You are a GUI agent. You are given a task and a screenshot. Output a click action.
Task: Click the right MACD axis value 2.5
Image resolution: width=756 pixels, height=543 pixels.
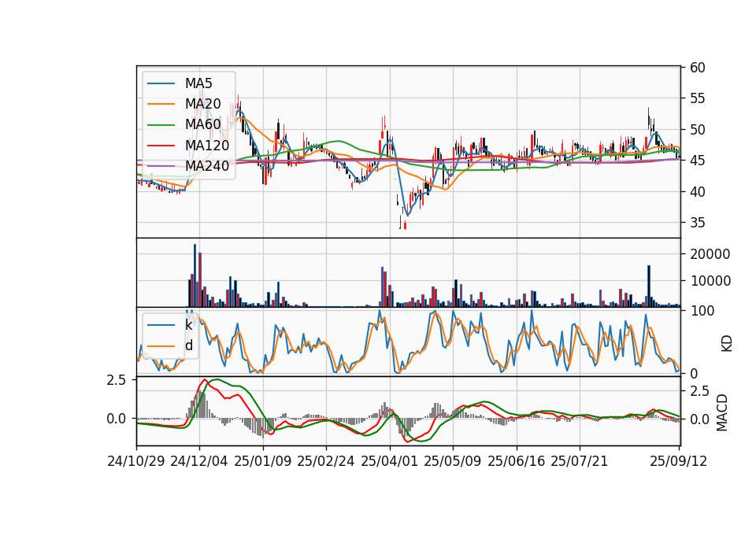tap(700, 391)
